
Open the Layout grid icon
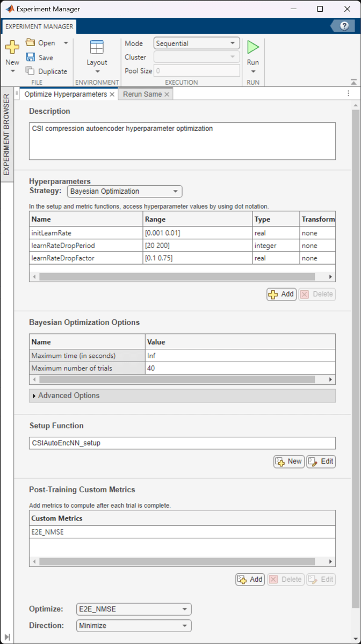(97, 48)
